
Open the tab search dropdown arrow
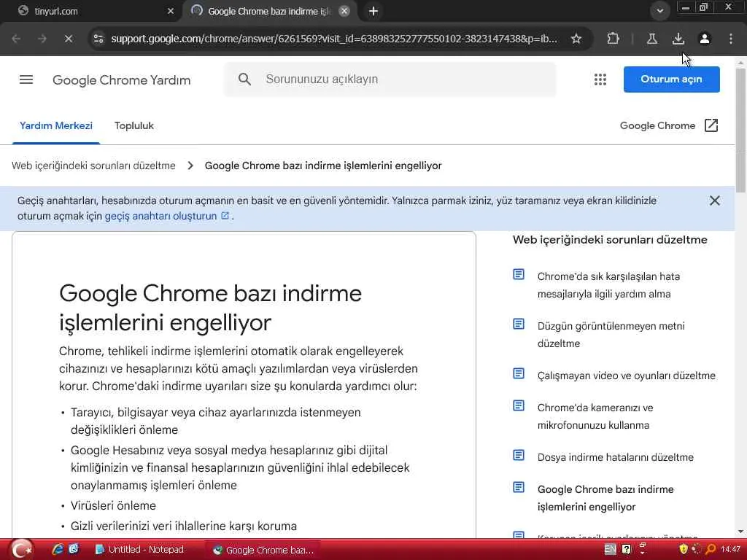click(x=659, y=11)
